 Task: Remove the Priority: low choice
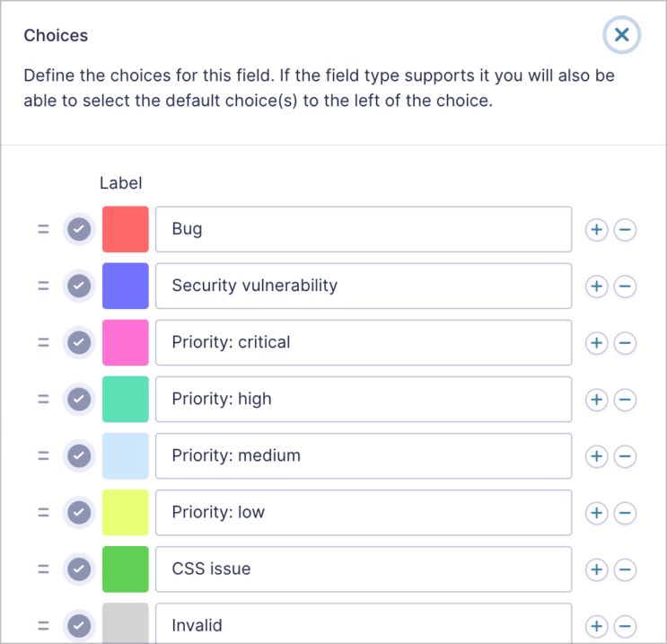tap(625, 513)
